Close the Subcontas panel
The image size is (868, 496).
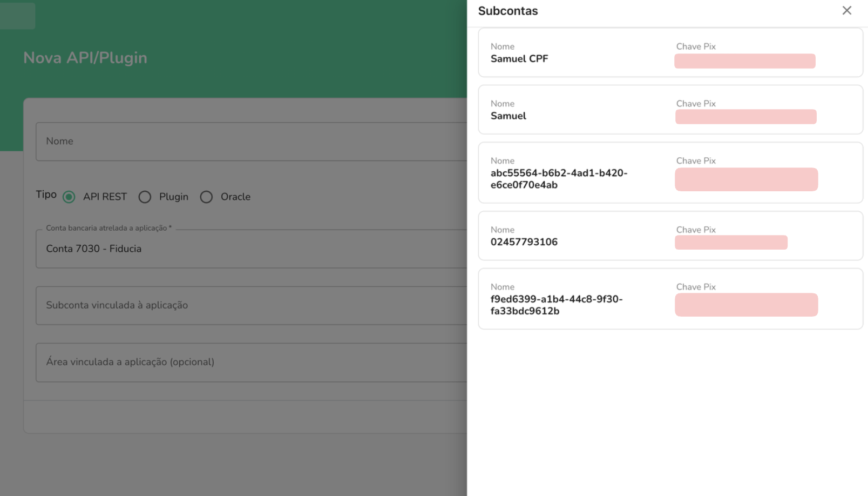pyautogui.click(x=846, y=11)
